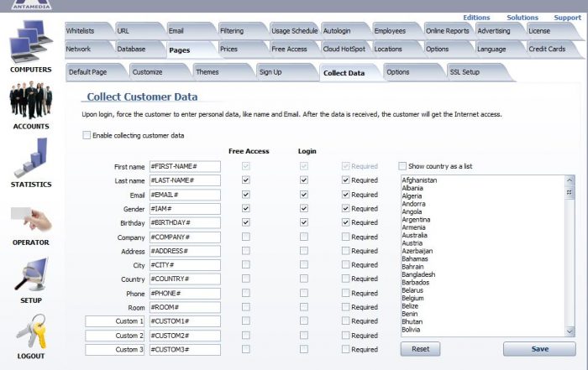Open the Cloud HotSpot tab
Image resolution: width=588 pixels, height=370 pixels.
(x=344, y=49)
